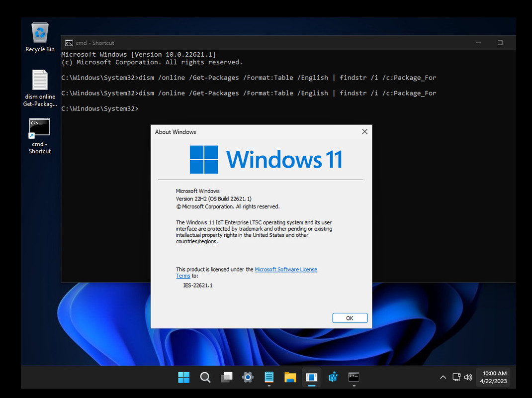Viewport: 532px width, 398px height.
Task: Open the Recycle Bin desktop icon
Action: [40, 37]
